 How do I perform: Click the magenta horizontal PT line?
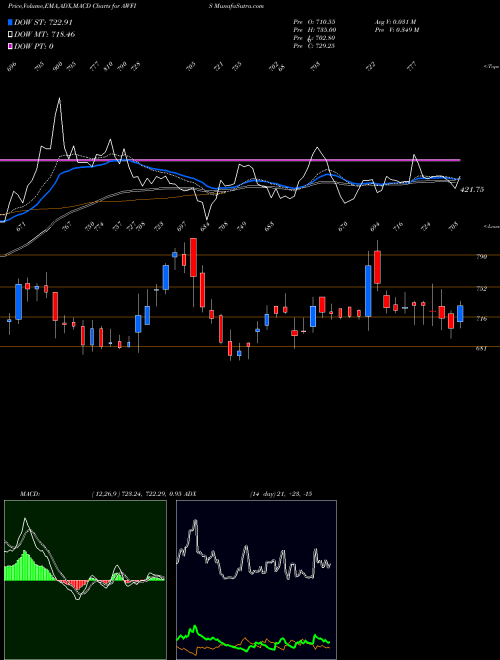point(230,160)
